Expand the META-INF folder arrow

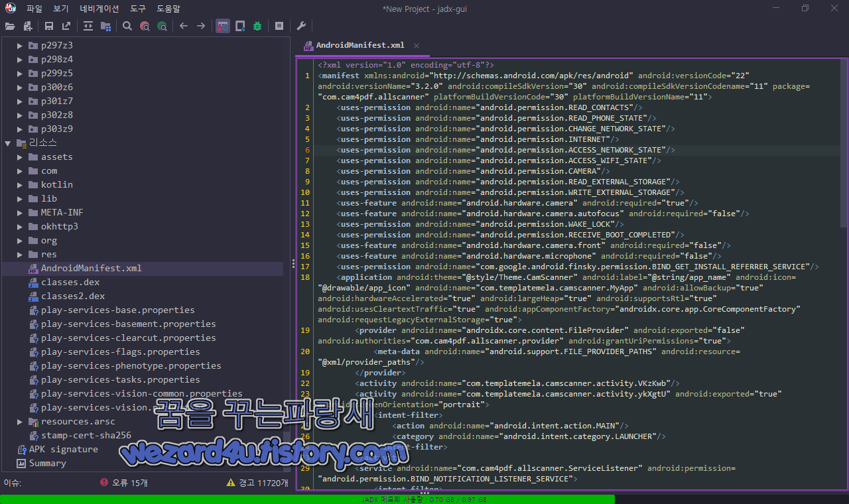[x=21, y=212]
